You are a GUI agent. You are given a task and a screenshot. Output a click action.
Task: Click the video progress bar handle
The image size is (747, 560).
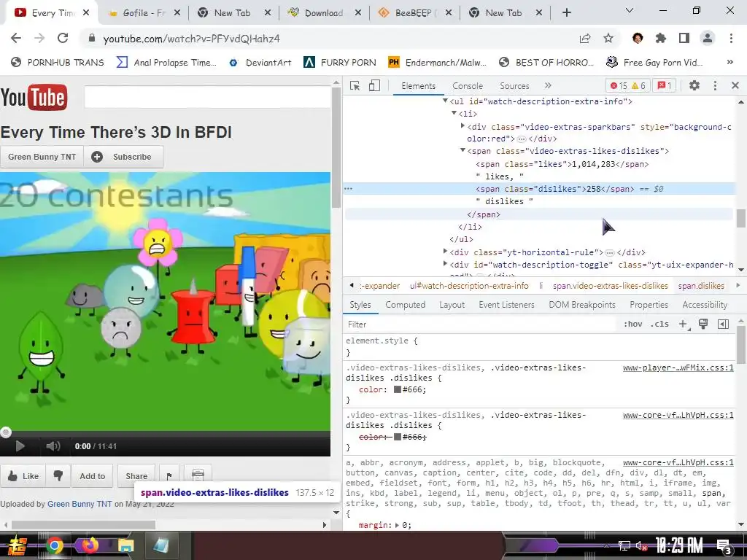[x=6, y=432]
